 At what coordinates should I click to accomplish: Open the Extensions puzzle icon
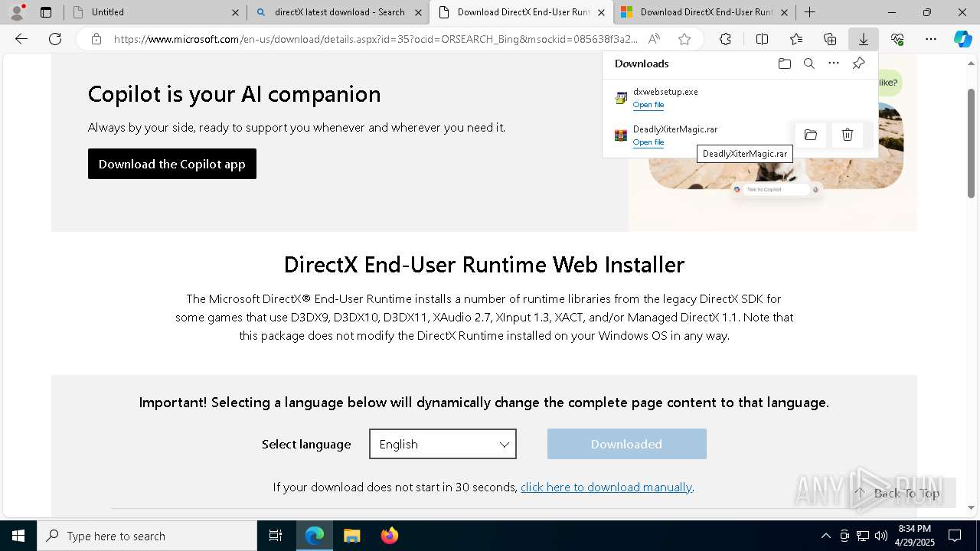point(725,39)
